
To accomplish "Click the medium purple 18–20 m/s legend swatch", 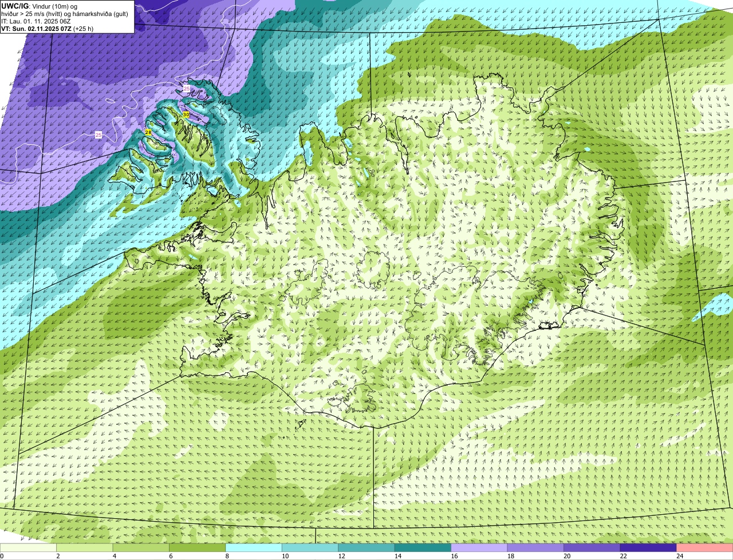I will click(536, 548).
